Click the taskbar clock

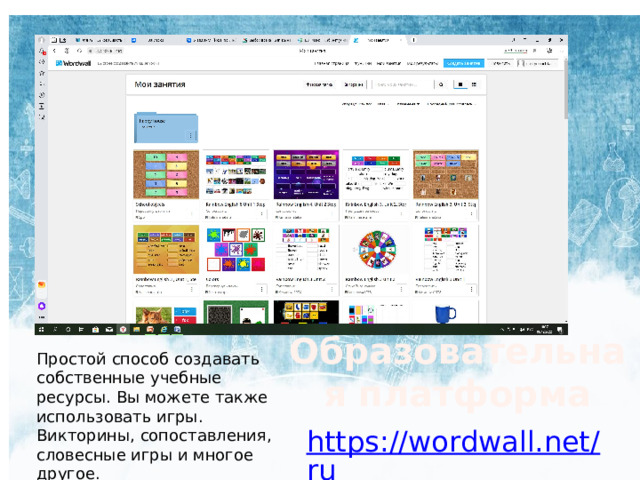[545, 330]
